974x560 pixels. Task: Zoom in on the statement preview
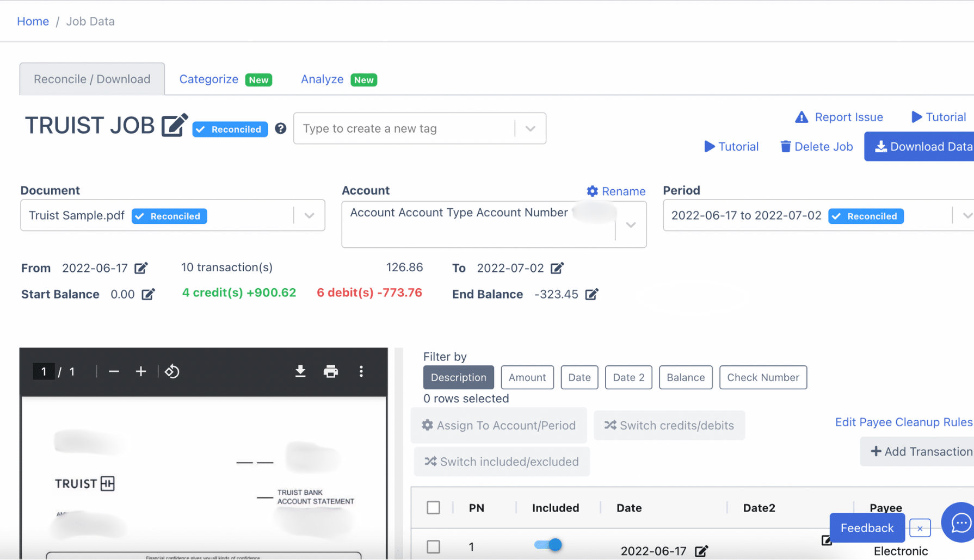click(x=140, y=371)
